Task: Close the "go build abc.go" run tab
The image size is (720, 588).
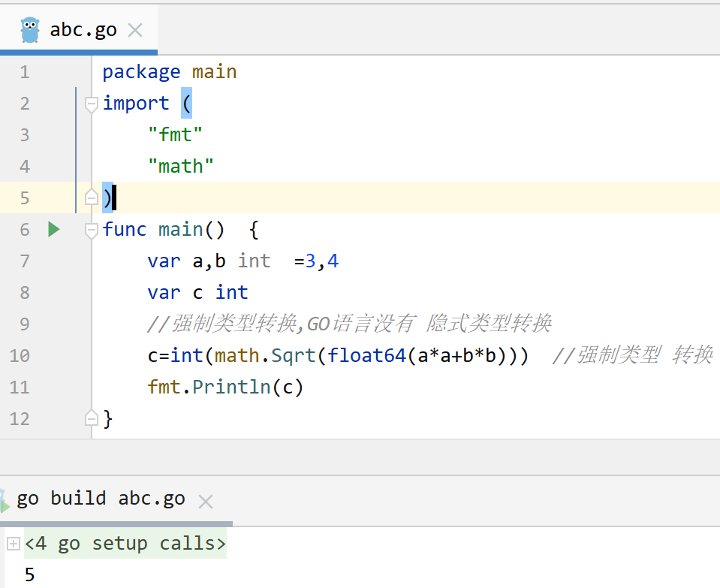Action: point(206,501)
